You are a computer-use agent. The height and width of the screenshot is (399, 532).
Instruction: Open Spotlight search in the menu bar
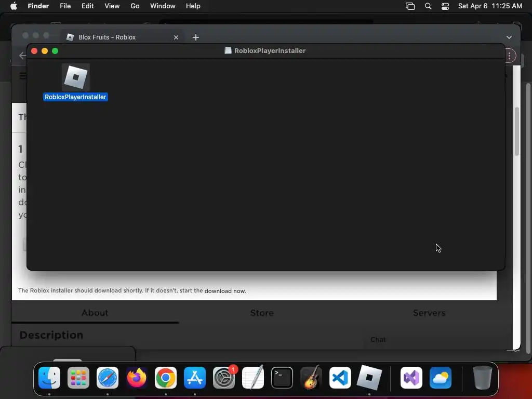[x=428, y=6]
